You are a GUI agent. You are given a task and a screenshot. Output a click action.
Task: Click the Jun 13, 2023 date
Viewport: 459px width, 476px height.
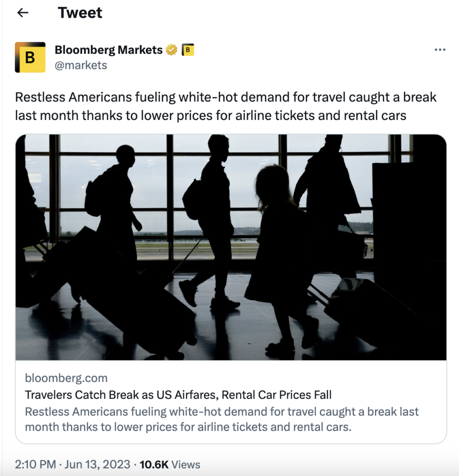click(x=98, y=464)
